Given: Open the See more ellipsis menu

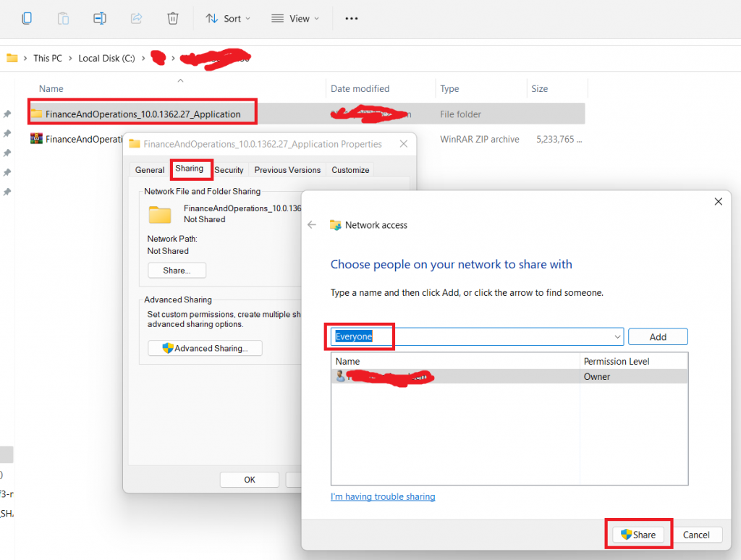Looking at the screenshot, I should (x=352, y=18).
